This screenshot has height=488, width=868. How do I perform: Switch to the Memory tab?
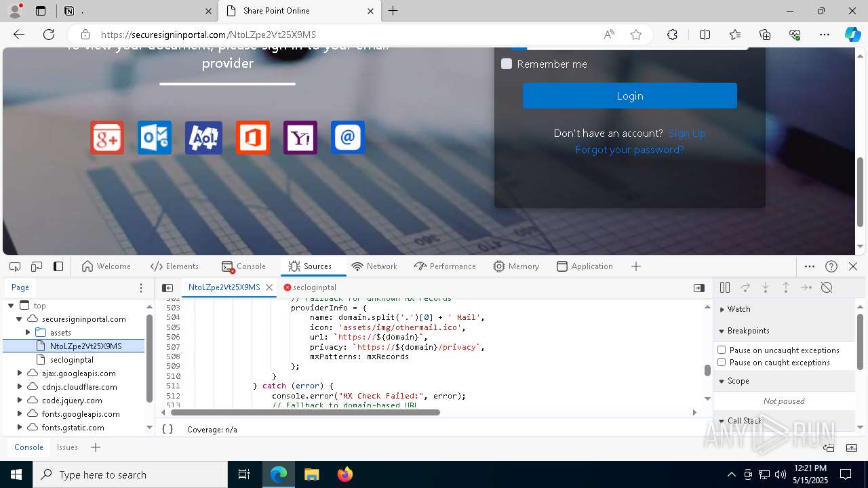[516, 266]
